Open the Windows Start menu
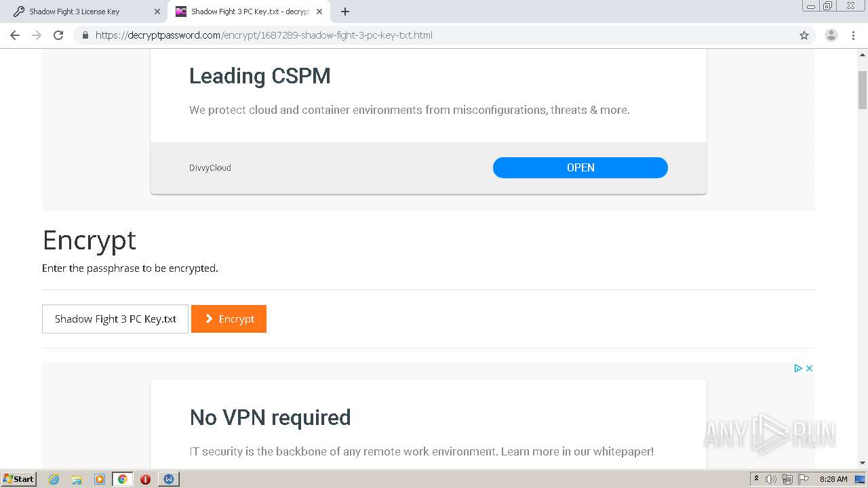Viewport: 868px width, 488px height. point(19,479)
